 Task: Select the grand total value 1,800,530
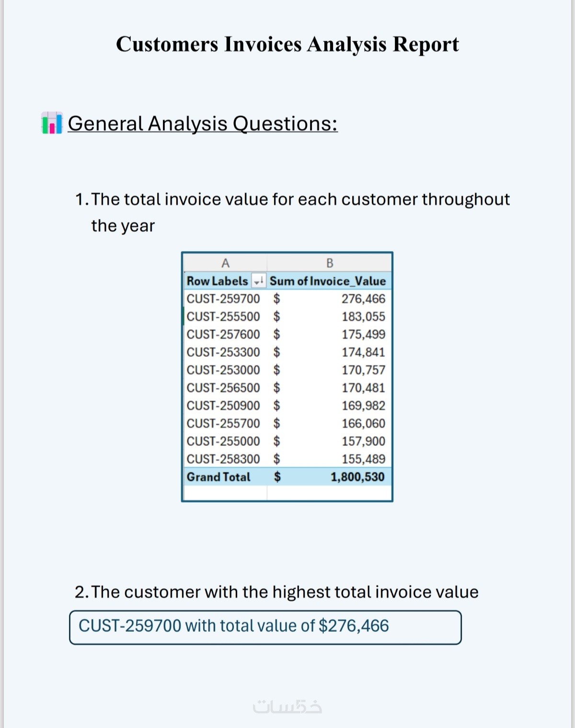tap(357, 477)
